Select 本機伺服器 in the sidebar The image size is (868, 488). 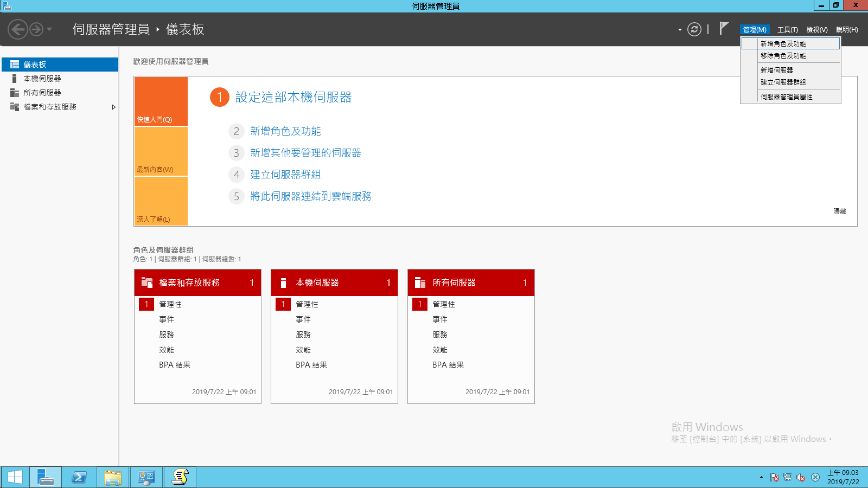pos(42,78)
